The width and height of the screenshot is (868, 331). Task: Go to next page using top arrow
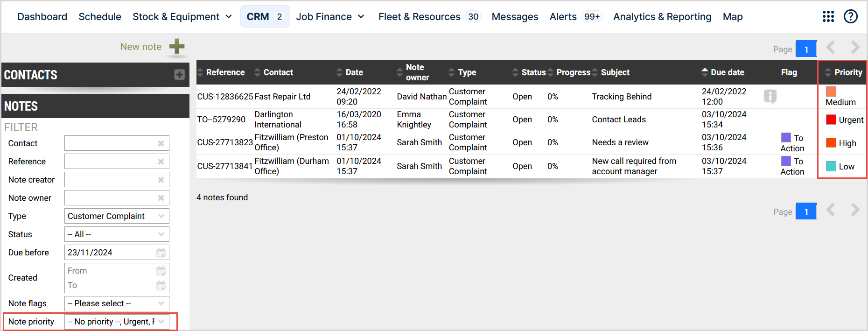(855, 47)
